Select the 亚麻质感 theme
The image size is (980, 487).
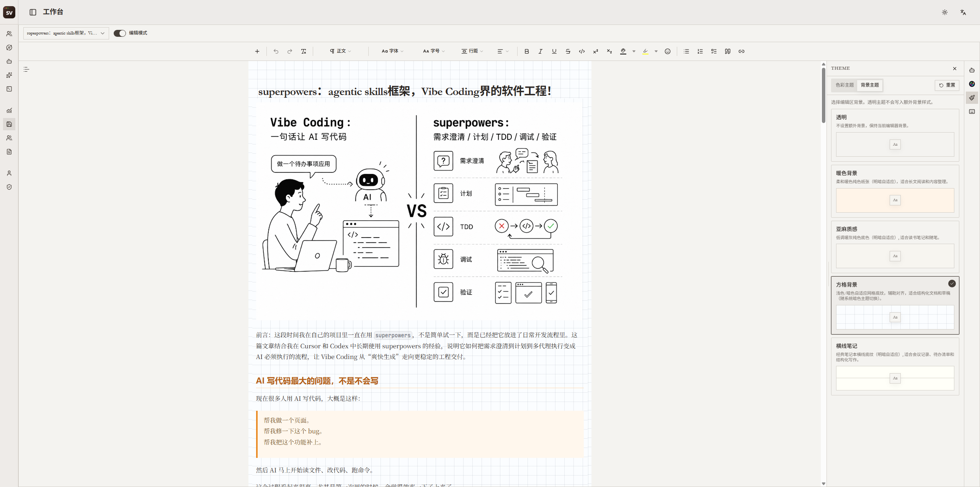(x=895, y=246)
